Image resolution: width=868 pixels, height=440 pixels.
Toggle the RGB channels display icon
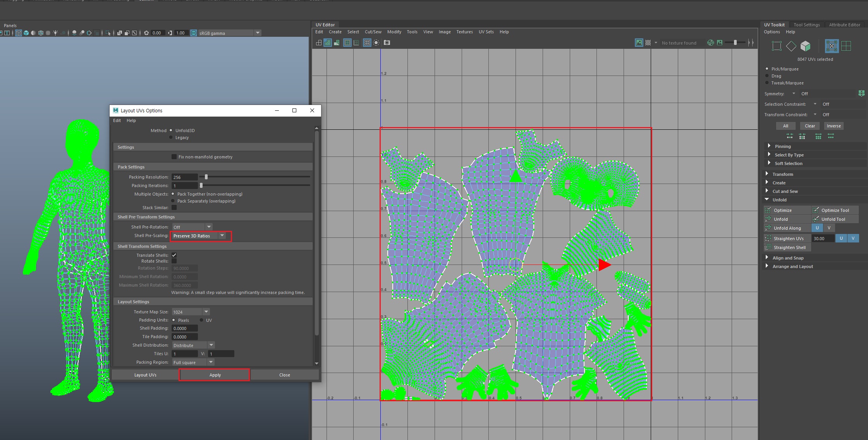tap(710, 43)
